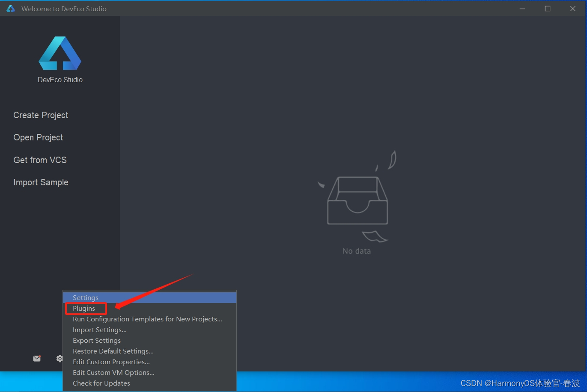Click the title bar DevEco app icon

[11, 9]
